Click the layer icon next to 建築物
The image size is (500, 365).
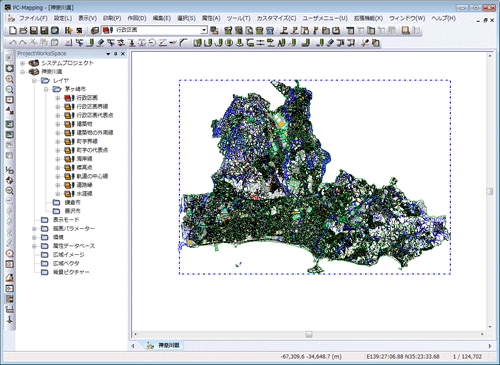click(x=69, y=124)
